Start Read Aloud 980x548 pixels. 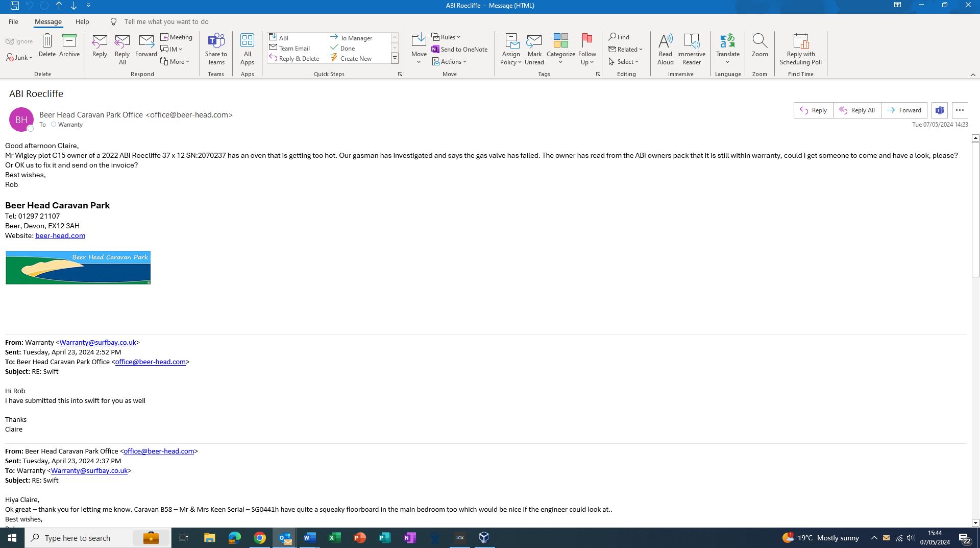tap(665, 50)
